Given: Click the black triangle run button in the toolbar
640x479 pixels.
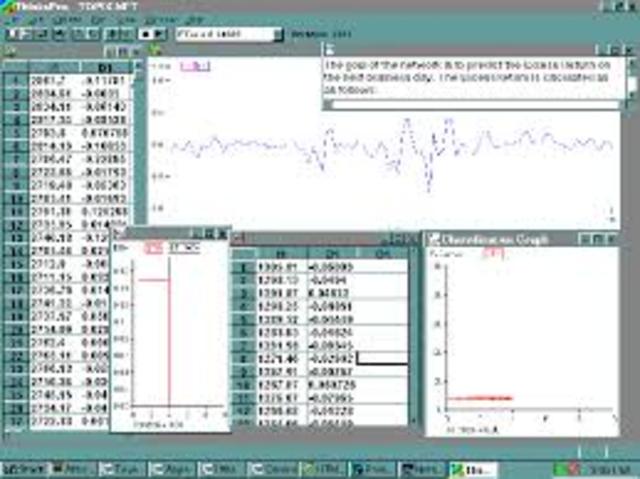Looking at the screenshot, I should 160,34.
